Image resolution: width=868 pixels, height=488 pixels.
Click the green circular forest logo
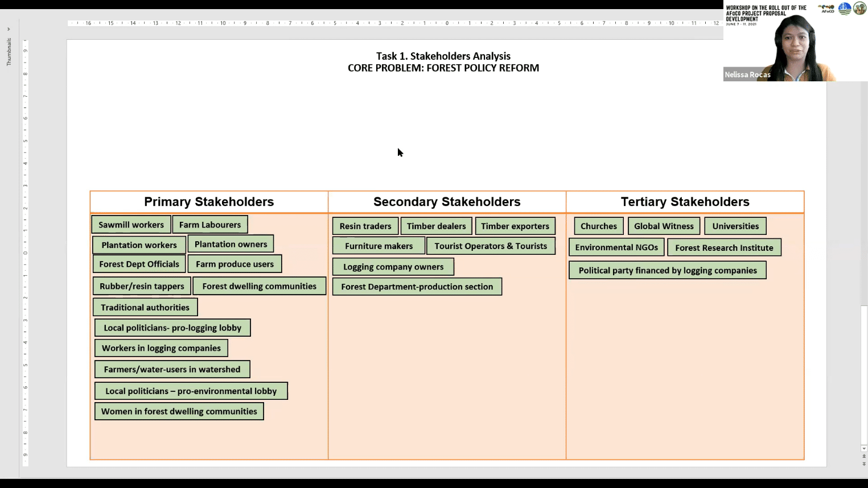[859, 9]
